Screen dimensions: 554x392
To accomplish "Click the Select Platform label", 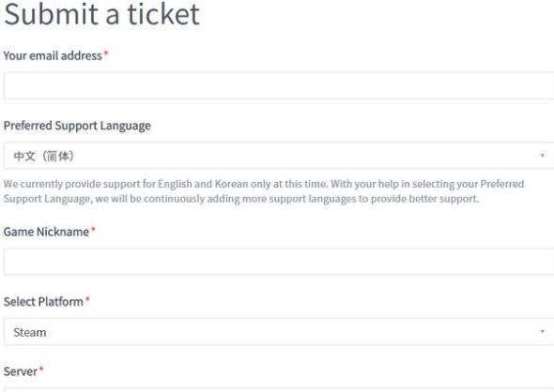I will coord(43,302).
